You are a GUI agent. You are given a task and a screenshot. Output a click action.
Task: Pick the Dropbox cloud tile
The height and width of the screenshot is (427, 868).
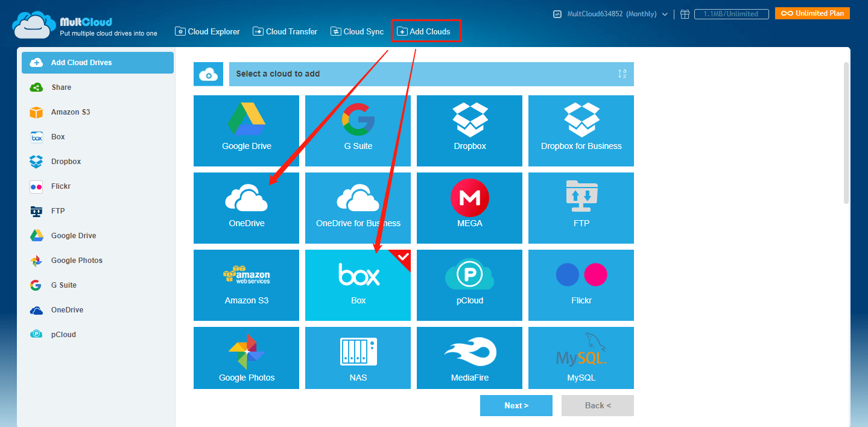pyautogui.click(x=469, y=131)
